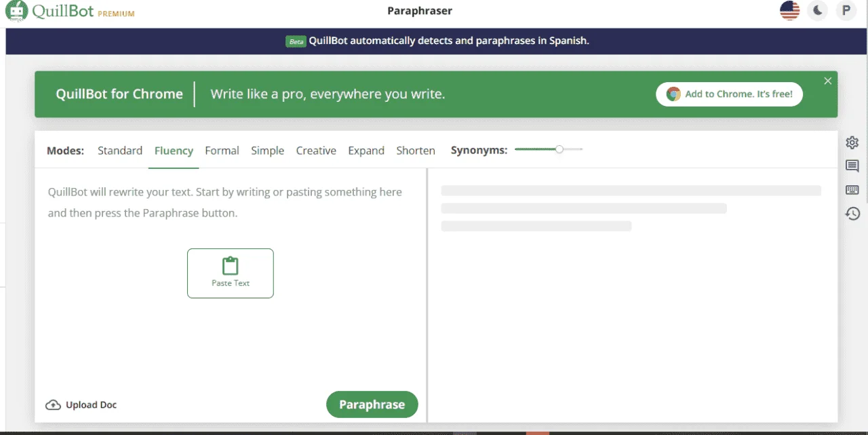Click the Add to Chrome button
Image resolution: width=868 pixels, height=435 pixels.
tap(729, 94)
